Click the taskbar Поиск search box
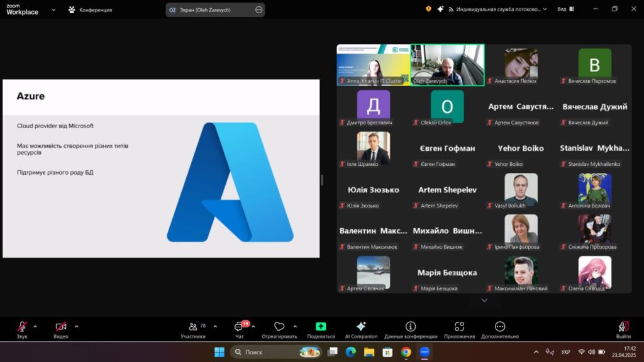 tap(277, 352)
